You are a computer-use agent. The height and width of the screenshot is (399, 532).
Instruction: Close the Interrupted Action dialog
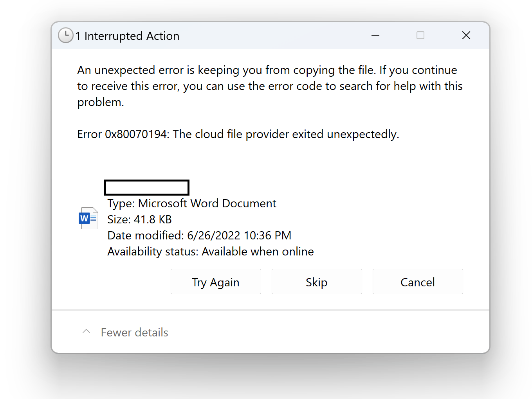[466, 36]
